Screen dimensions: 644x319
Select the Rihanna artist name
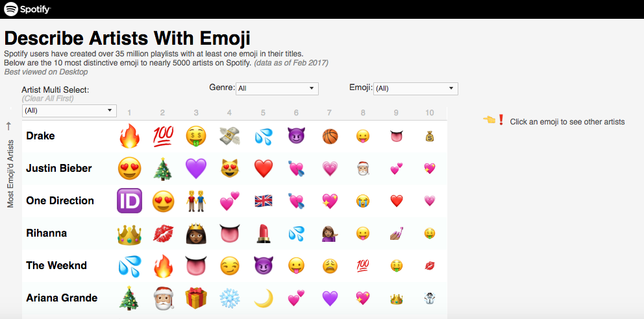pyautogui.click(x=46, y=233)
